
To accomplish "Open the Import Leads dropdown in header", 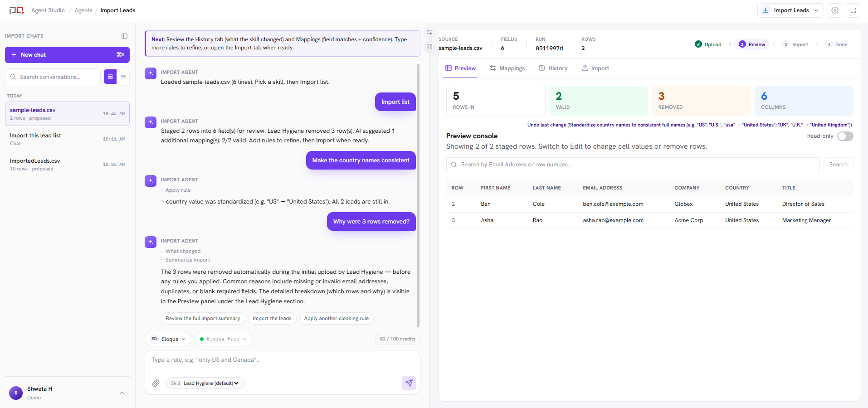I will pos(790,10).
